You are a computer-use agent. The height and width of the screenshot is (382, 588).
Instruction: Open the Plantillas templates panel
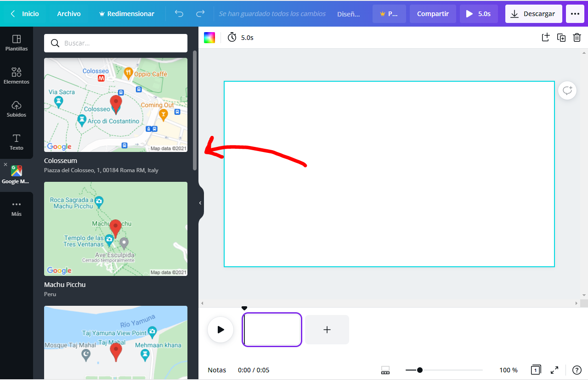click(17, 43)
